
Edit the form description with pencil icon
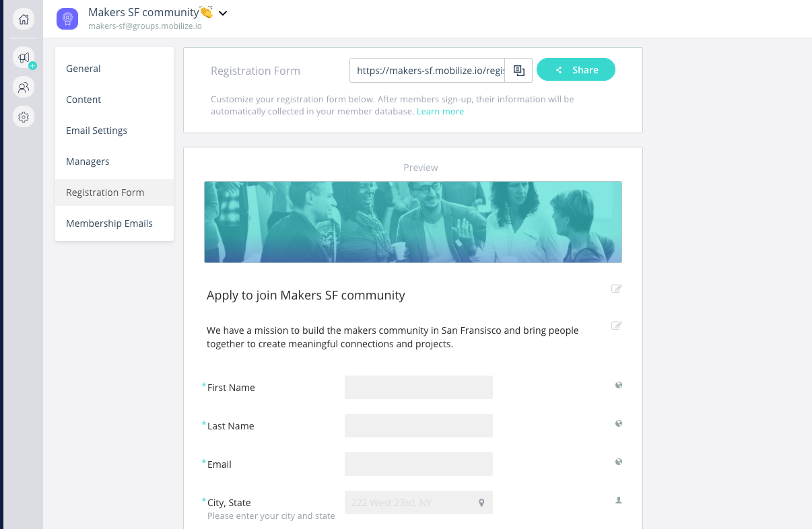pos(616,326)
